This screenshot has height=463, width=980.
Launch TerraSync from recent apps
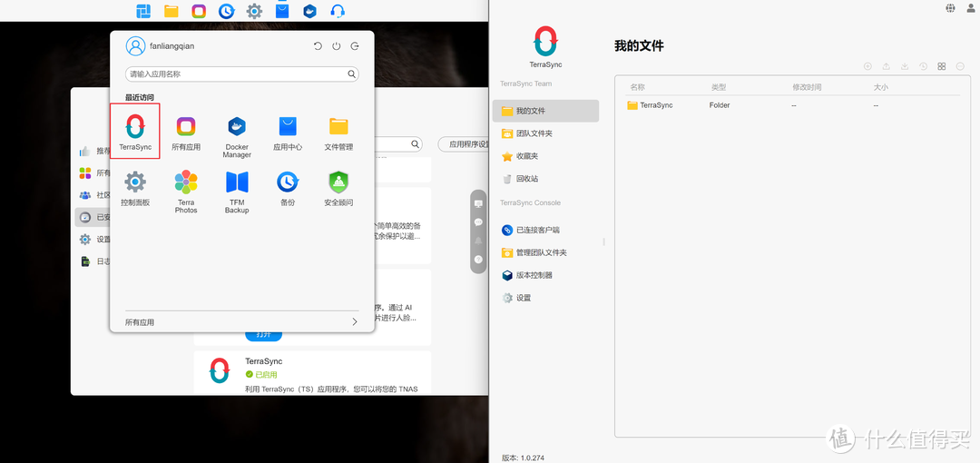coord(135,132)
